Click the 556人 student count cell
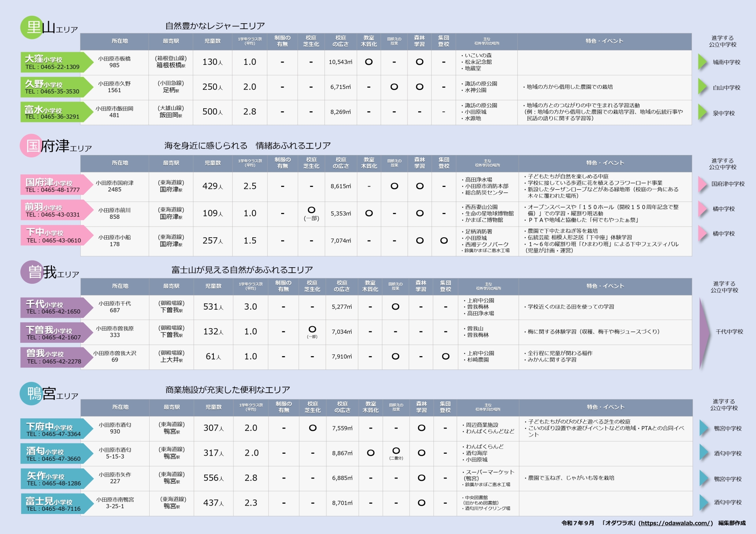This screenshot has height=534, width=756. tap(213, 478)
